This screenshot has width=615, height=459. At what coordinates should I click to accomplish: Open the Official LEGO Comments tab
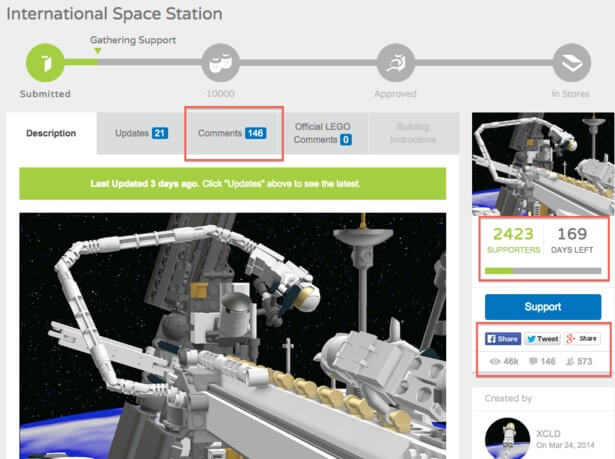(322, 133)
